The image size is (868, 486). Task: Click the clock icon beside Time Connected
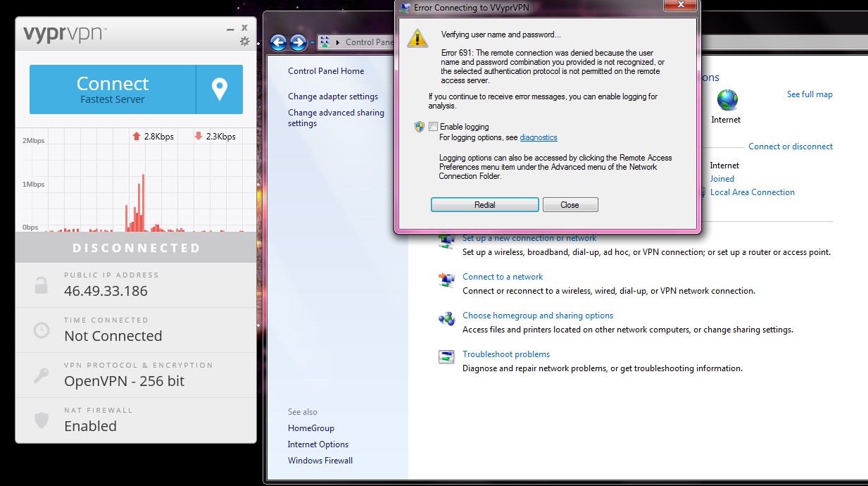point(42,330)
